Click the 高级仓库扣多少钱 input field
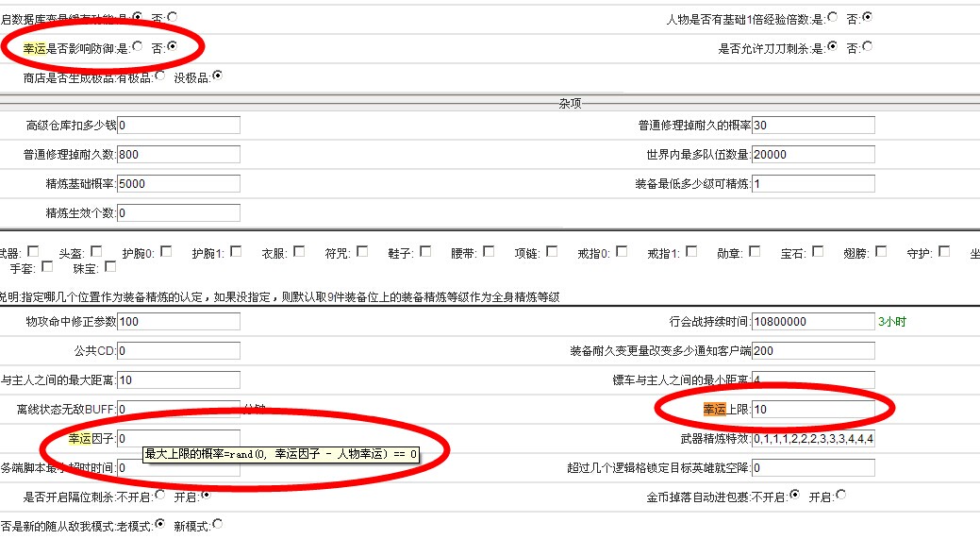The height and width of the screenshot is (539, 980). click(x=179, y=125)
